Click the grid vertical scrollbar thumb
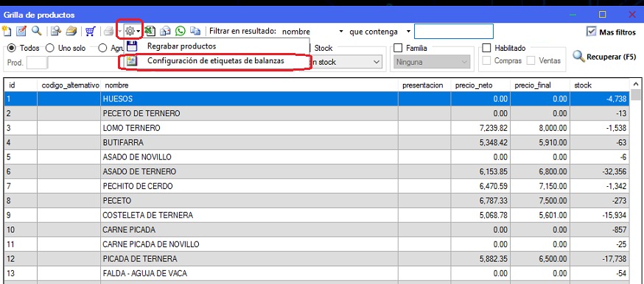The width and height of the screenshot is (644, 284). [636, 95]
